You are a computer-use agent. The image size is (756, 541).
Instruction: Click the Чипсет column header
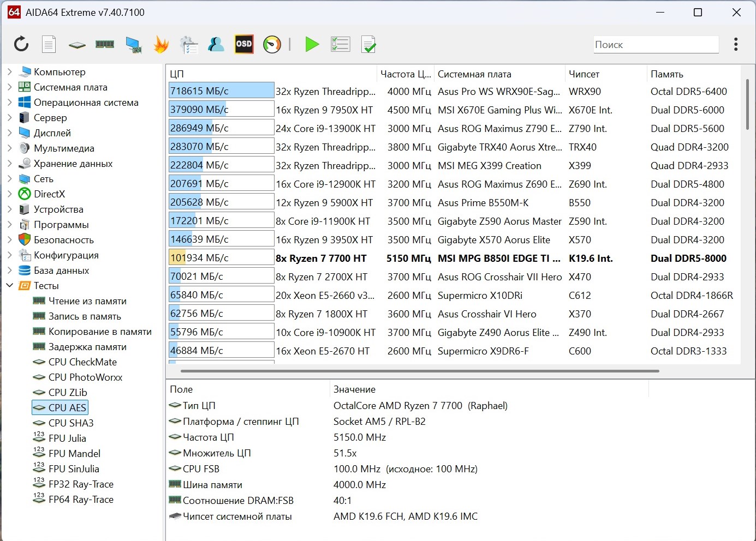(x=584, y=74)
